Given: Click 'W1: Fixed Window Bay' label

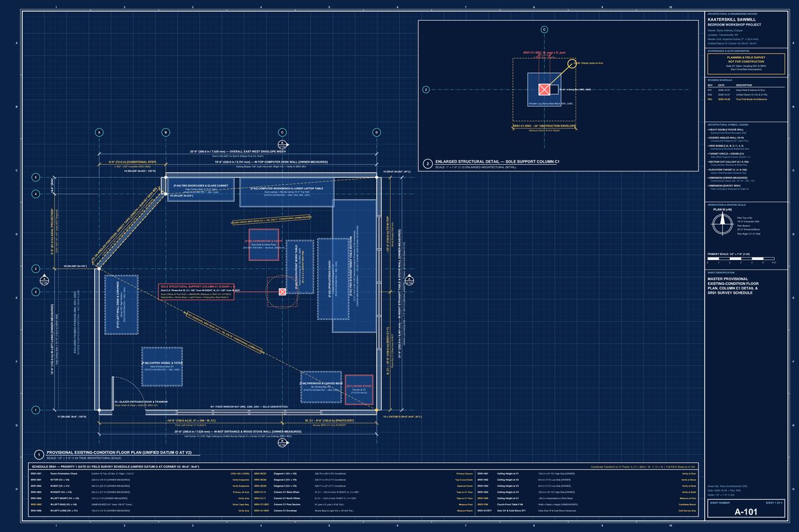Looking at the screenshot, I should (249, 406).
